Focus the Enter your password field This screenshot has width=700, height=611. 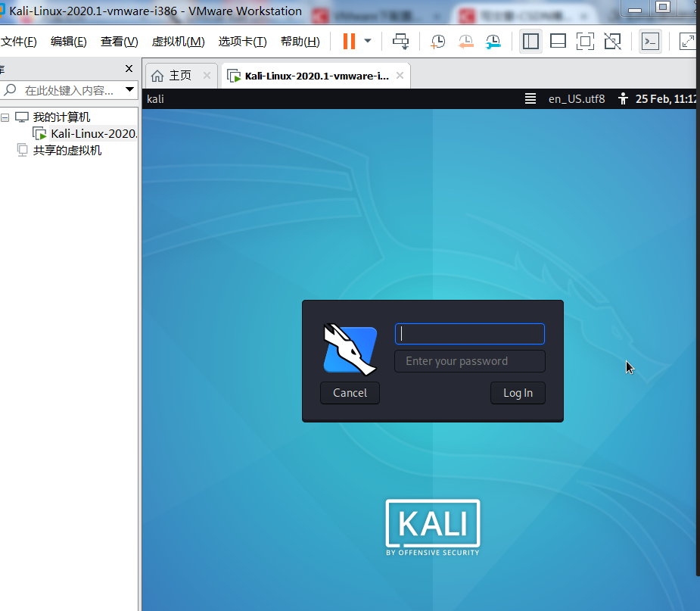coord(470,361)
